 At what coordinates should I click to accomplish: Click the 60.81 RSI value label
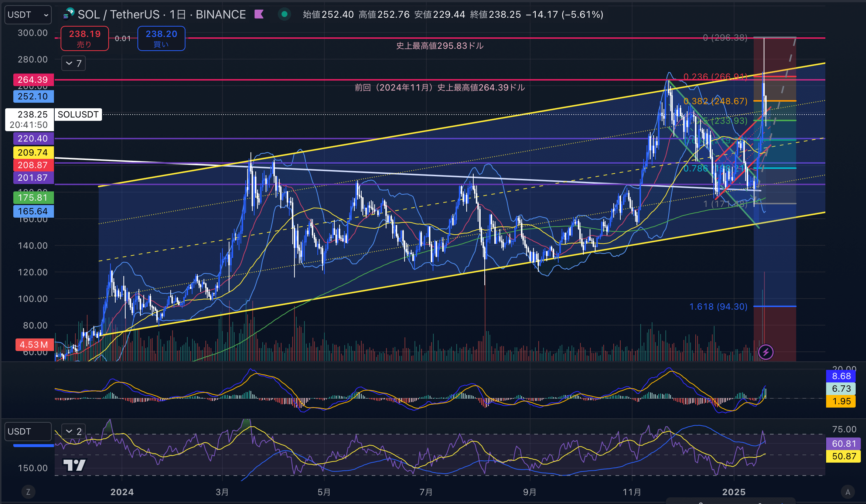click(843, 444)
